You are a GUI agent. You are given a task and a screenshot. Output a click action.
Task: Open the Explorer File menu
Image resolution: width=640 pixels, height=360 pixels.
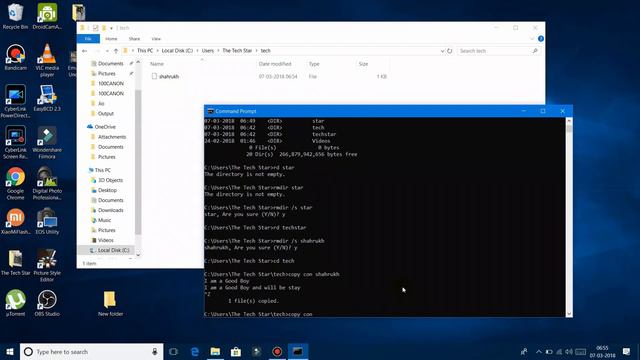click(88, 39)
